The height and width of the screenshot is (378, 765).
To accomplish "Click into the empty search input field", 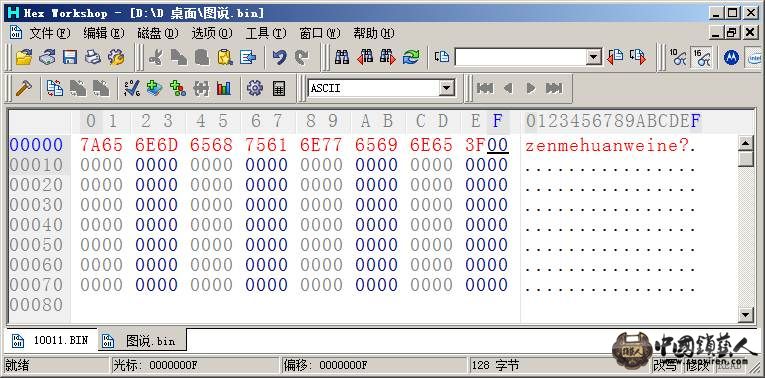I will (x=520, y=57).
